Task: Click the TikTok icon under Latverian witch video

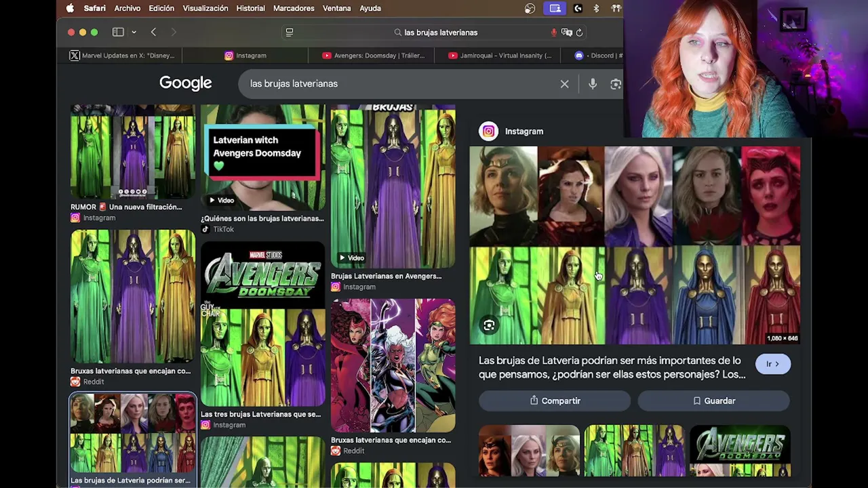Action: point(205,229)
